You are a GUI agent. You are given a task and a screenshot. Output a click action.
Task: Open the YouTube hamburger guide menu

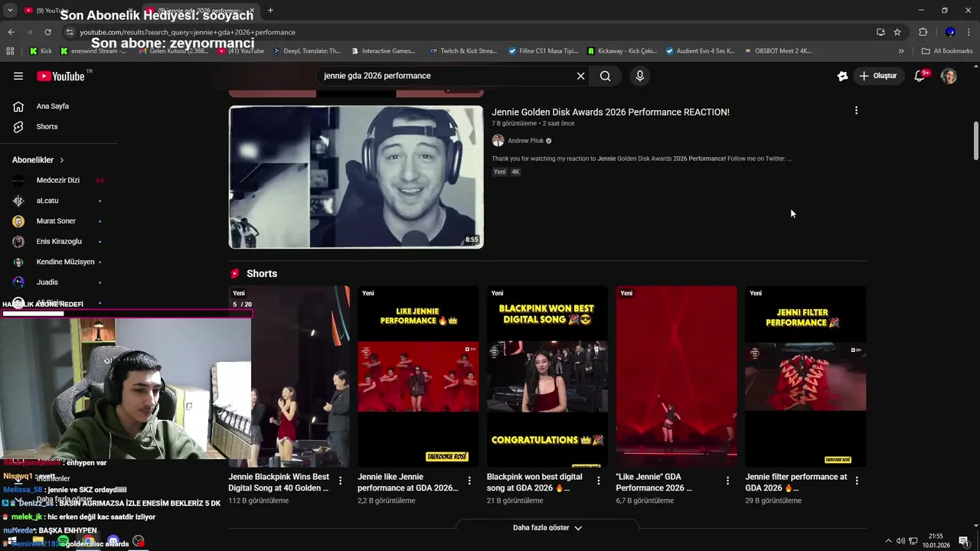(x=18, y=76)
